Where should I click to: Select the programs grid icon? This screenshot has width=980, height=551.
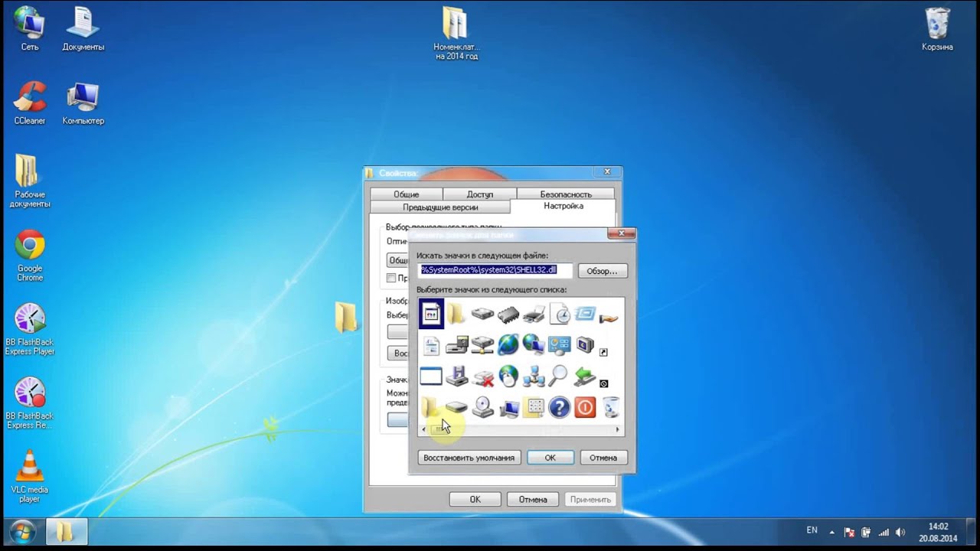[534, 407]
